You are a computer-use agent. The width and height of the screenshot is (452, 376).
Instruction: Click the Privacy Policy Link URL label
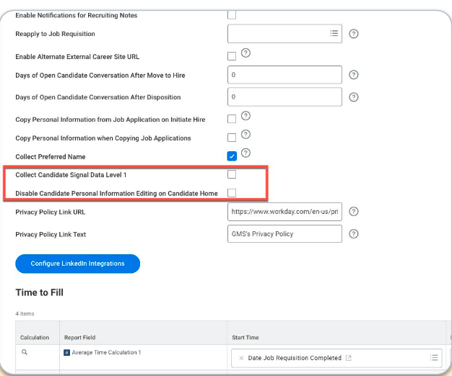click(x=50, y=212)
